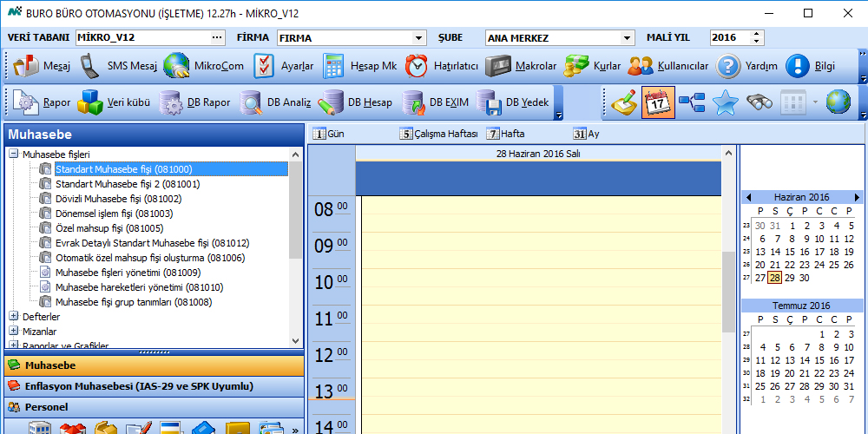Expand the Mizanlar tree node
This screenshot has height=434, width=868.
pos(14,331)
